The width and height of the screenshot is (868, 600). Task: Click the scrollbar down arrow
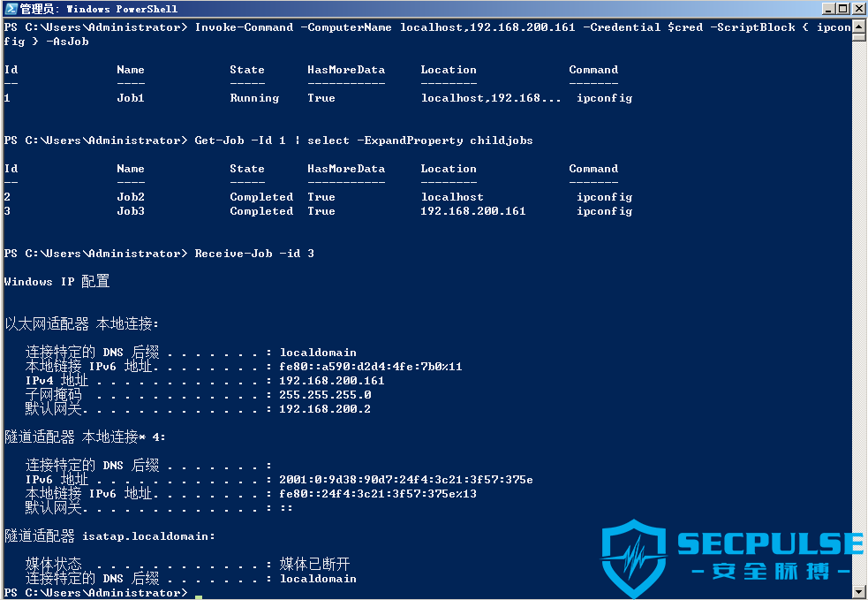click(x=858, y=590)
